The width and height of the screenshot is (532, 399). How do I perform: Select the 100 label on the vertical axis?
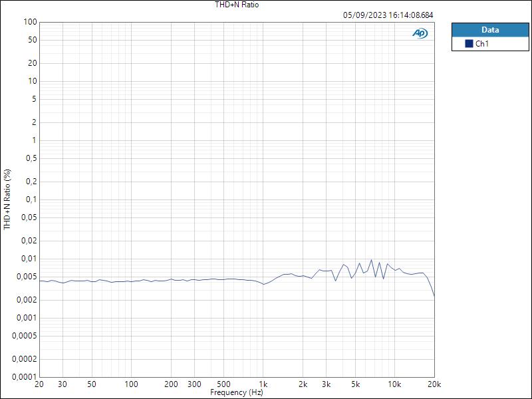point(29,21)
